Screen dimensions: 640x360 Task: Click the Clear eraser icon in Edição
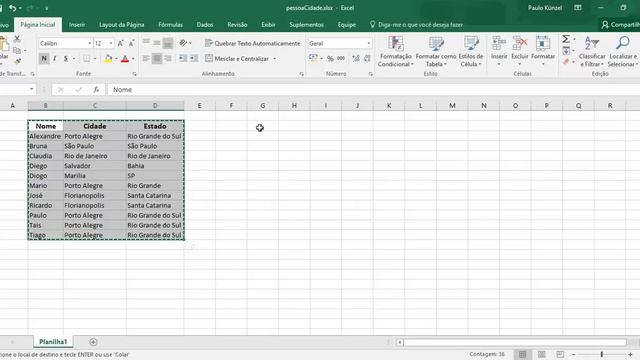point(566,62)
